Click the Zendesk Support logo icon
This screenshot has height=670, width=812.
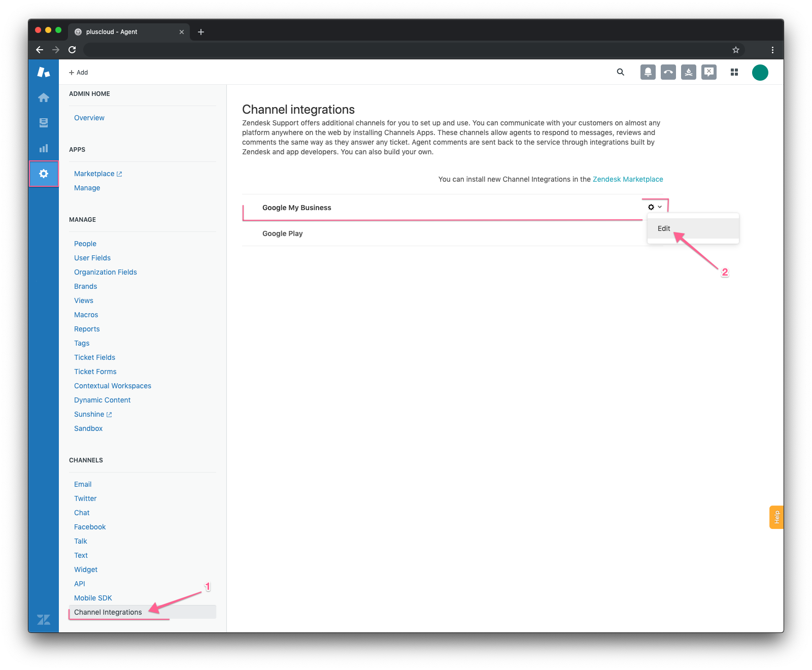(x=44, y=72)
